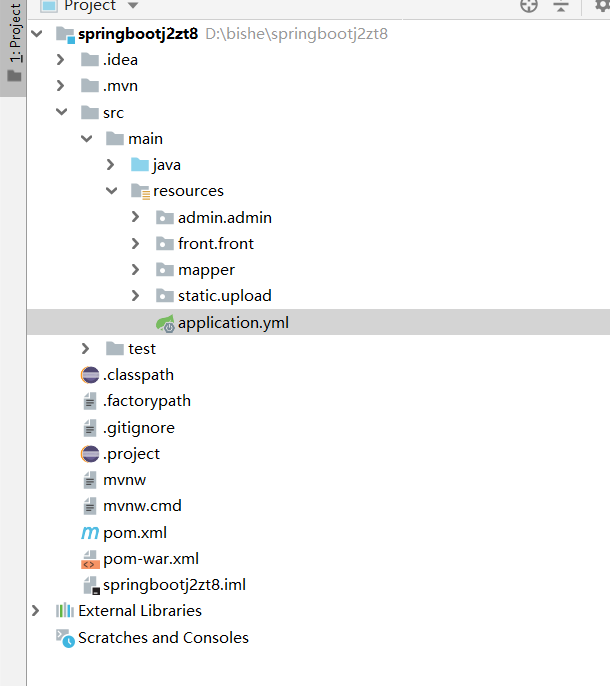Select the mvnw.cmd file
Image resolution: width=610 pixels, height=686 pixels.
pyautogui.click(x=142, y=506)
